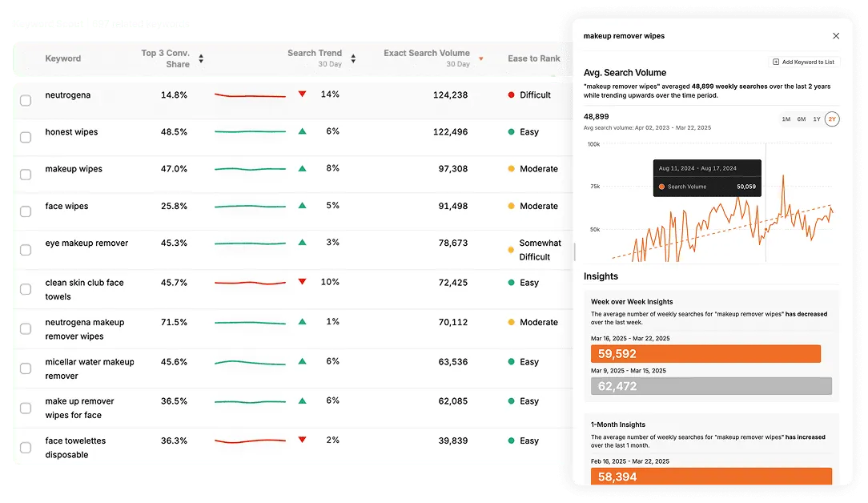The height and width of the screenshot is (503, 868).
Task: Click Exact Search Volume sort arrow
Action: tap(481, 58)
